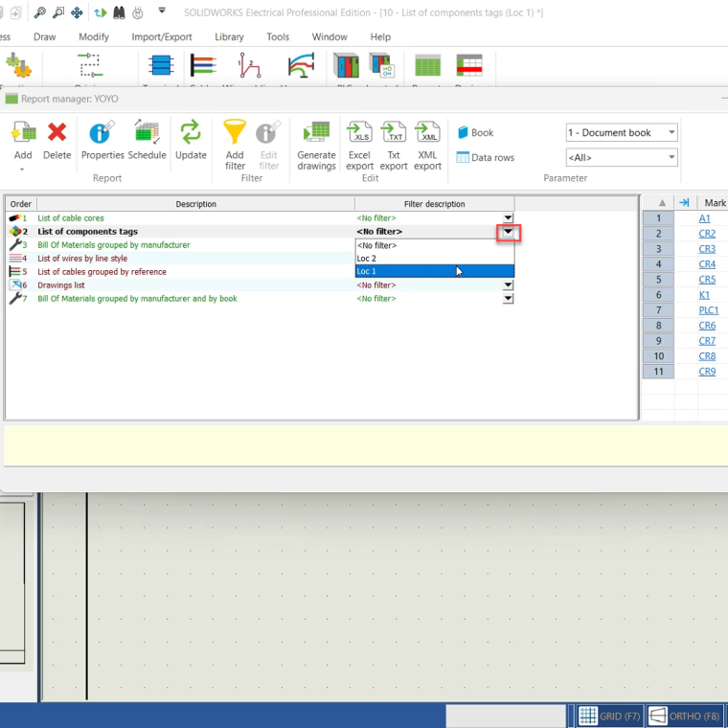Select the Drawings list report row
Viewport: 728px width, 728px height.
[60, 285]
